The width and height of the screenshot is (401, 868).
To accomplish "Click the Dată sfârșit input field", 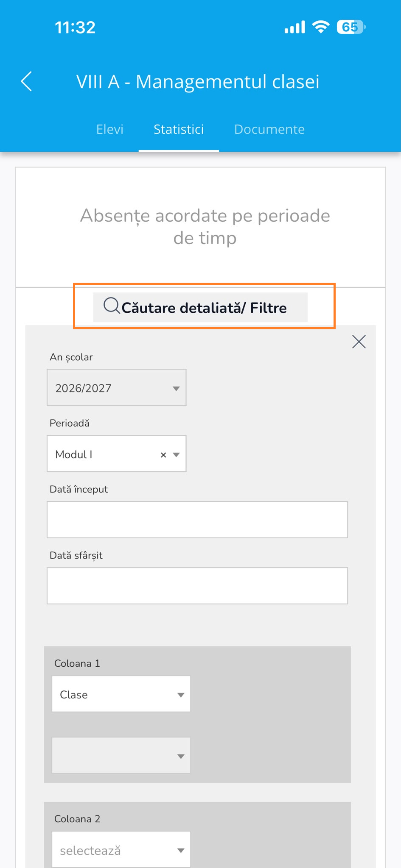I will click(197, 586).
